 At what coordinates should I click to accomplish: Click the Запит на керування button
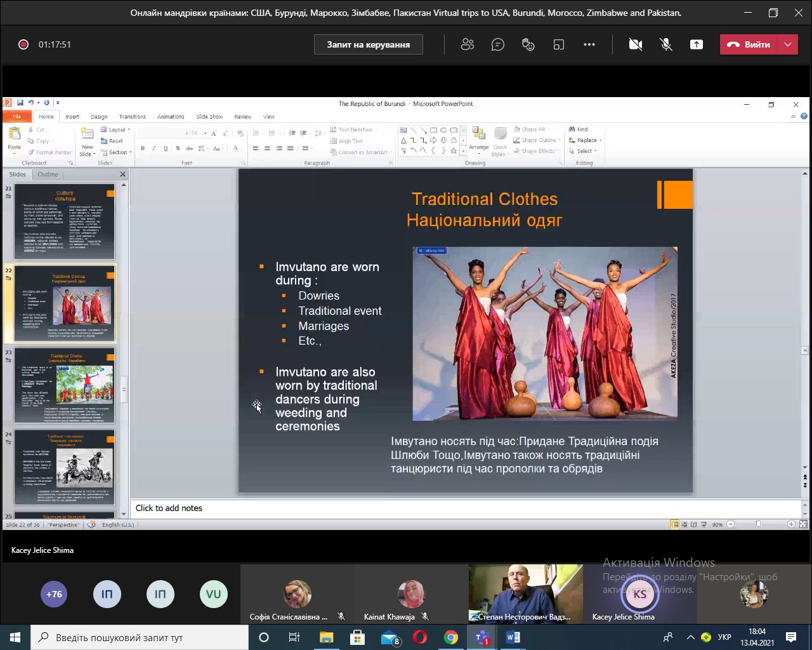pos(368,44)
